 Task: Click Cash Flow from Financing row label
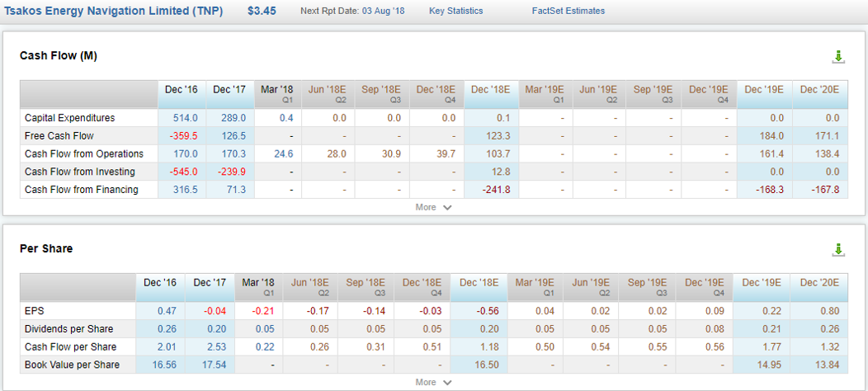[82, 190]
